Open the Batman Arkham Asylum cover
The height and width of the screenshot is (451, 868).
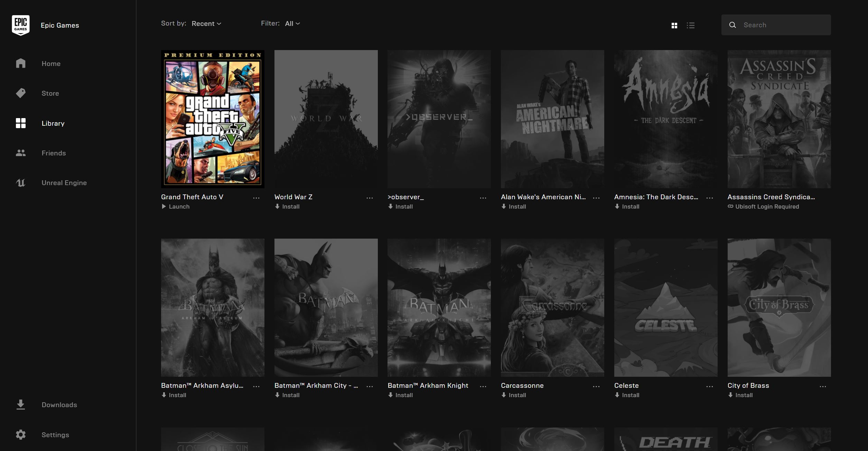pos(213,308)
